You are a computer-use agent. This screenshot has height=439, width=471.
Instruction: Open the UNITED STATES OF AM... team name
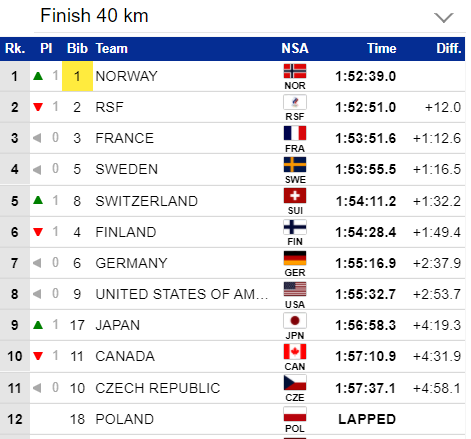tap(182, 294)
